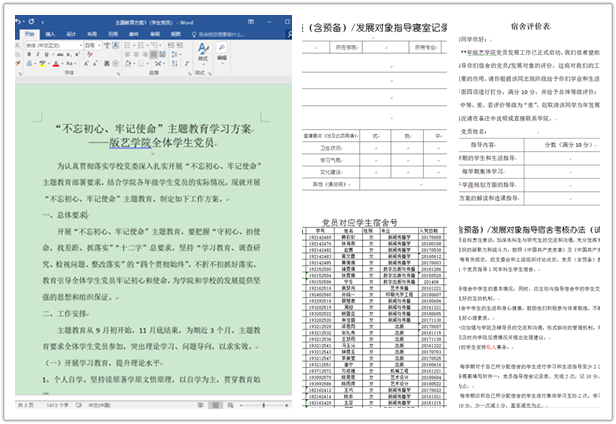
Task: Switch to the 邮件 (Mailings) tab
Action: [134, 34]
